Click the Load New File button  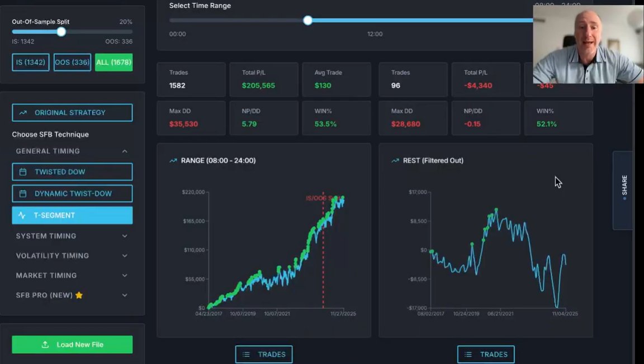click(72, 344)
